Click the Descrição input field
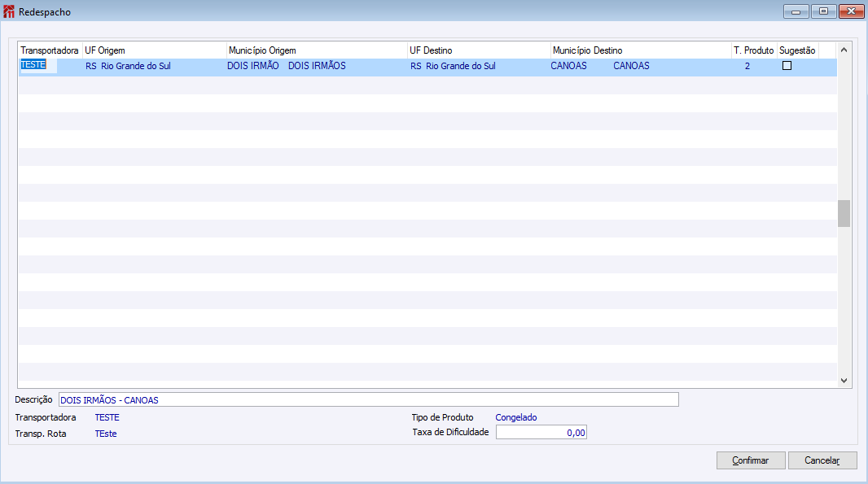Viewport: 868px width, 484px height. [369, 400]
